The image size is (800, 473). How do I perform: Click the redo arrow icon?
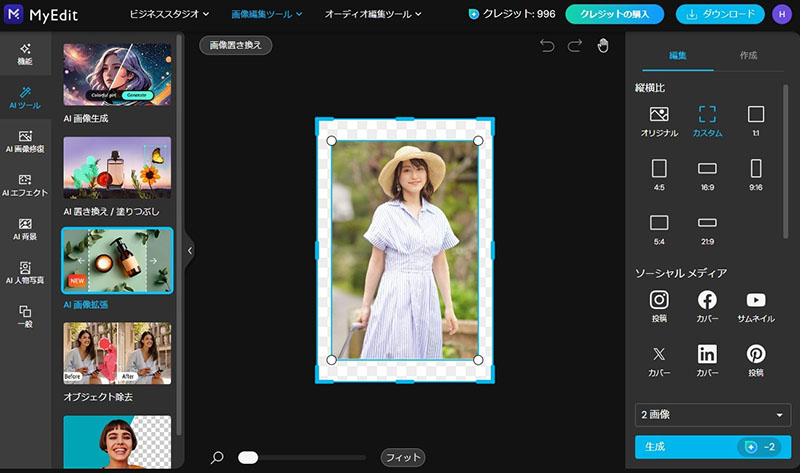[x=575, y=46]
